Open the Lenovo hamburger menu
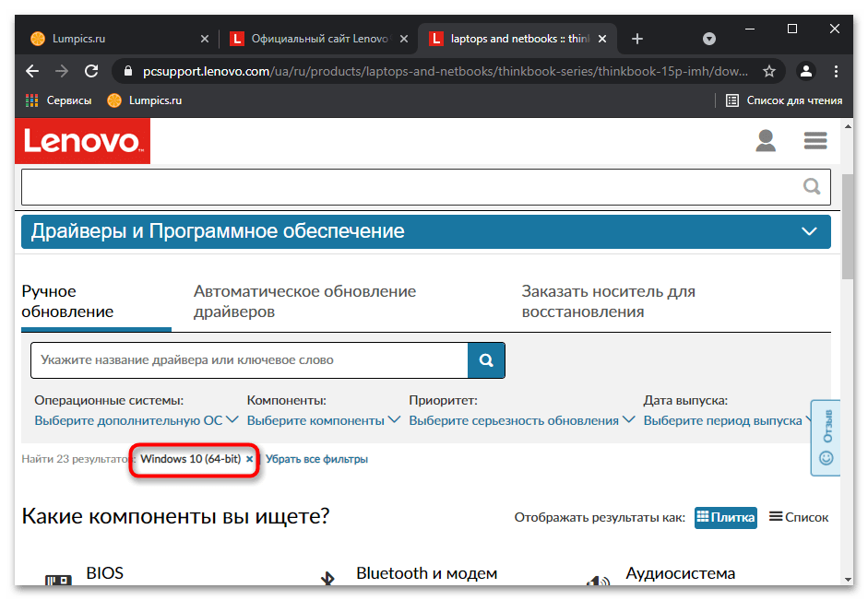 coord(815,140)
